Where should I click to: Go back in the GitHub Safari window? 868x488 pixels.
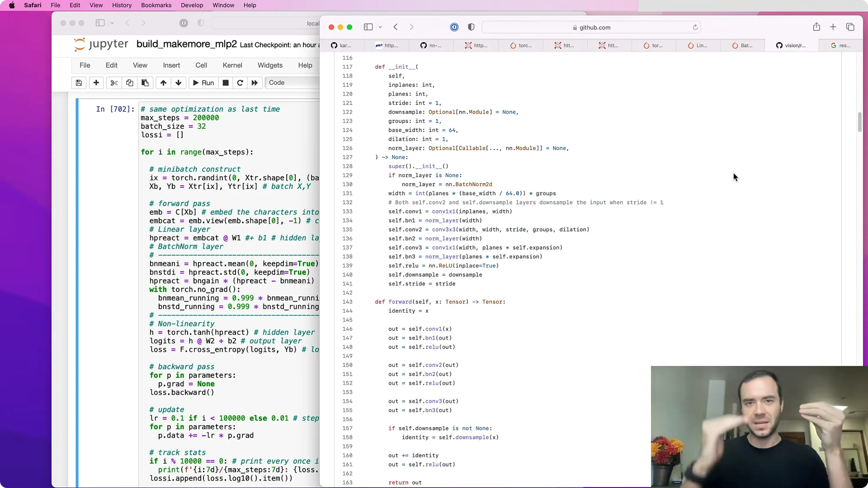pos(396,27)
